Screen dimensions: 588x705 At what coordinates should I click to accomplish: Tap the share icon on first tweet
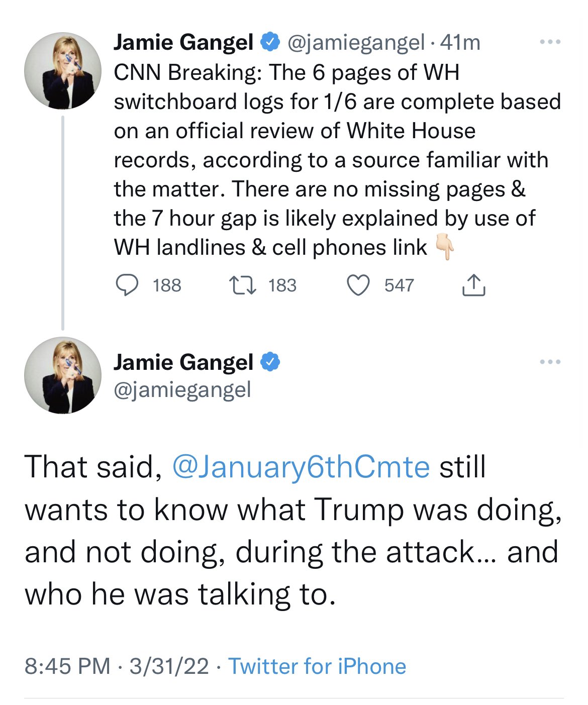[x=473, y=285]
